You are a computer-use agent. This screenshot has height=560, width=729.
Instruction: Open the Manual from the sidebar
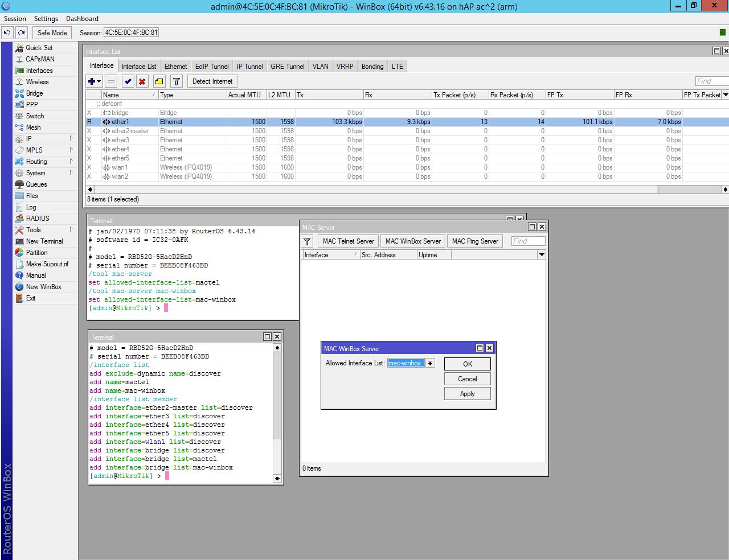36,275
